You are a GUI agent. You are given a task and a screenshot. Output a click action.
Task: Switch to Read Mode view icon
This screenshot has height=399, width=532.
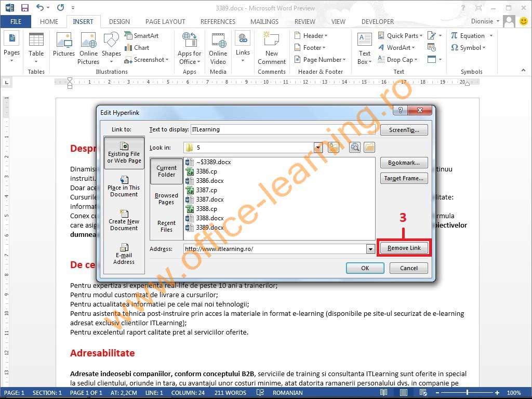pyautogui.click(x=384, y=393)
